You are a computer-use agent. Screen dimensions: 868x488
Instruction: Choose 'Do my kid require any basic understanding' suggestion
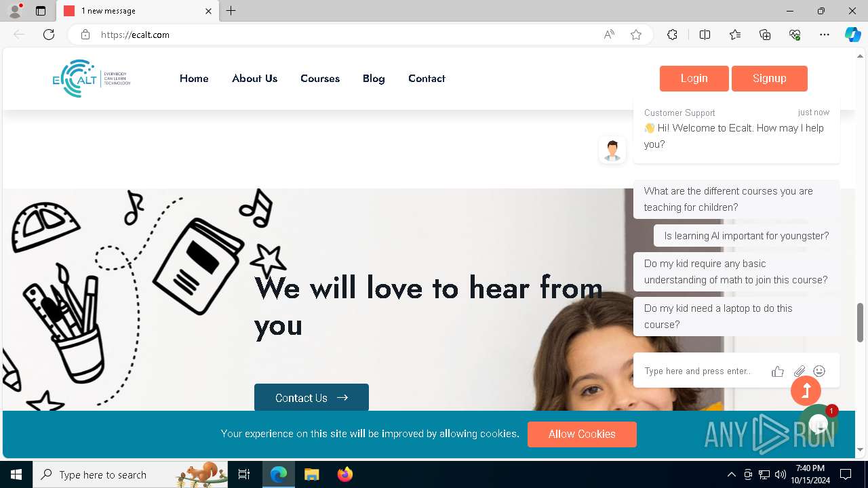pyautogui.click(x=736, y=272)
